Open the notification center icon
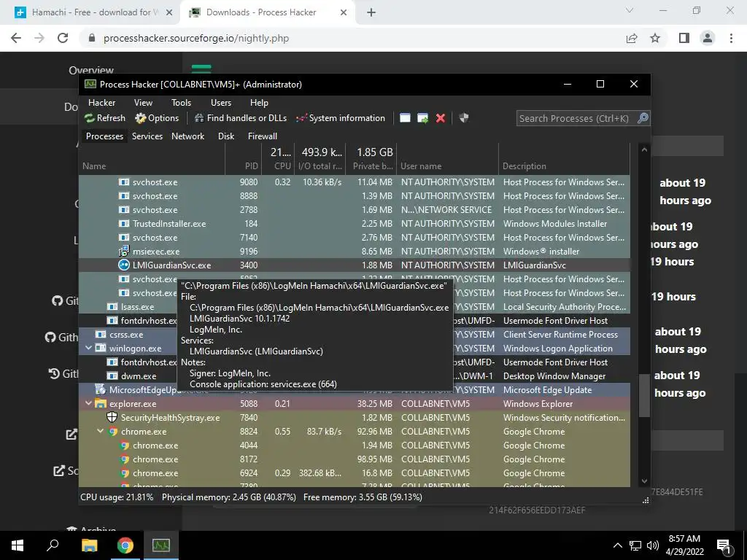This screenshot has height=560, width=747. 724,545
